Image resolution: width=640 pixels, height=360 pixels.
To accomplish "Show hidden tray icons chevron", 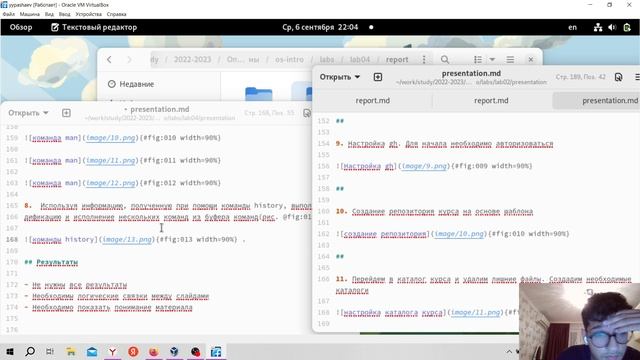I will pyautogui.click(x=509, y=351).
